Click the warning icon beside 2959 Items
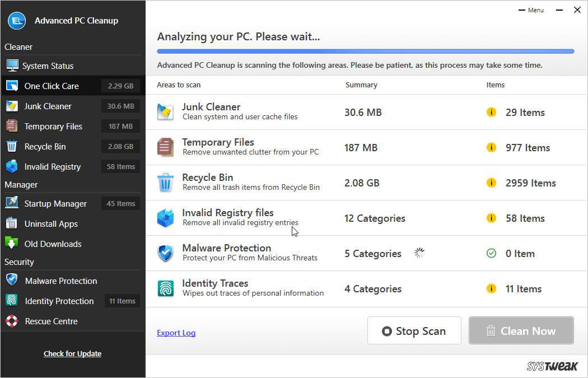This screenshot has height=378, width=588. coord(491,183)
